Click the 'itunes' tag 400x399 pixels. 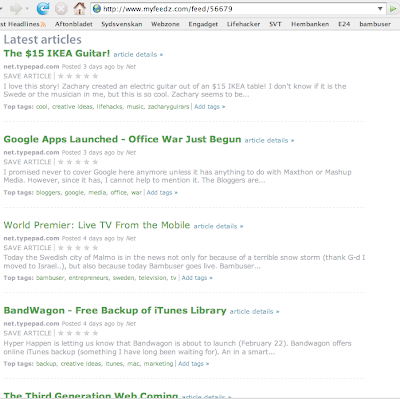114,364
